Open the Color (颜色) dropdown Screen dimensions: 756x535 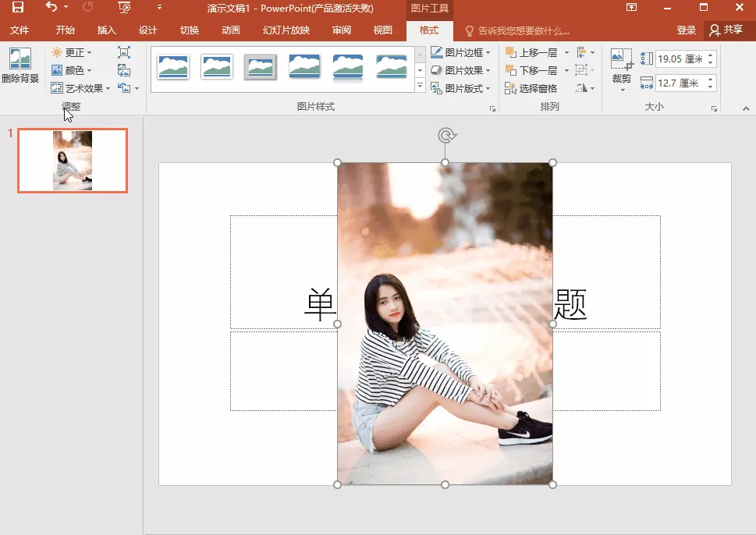coord(71,70)
